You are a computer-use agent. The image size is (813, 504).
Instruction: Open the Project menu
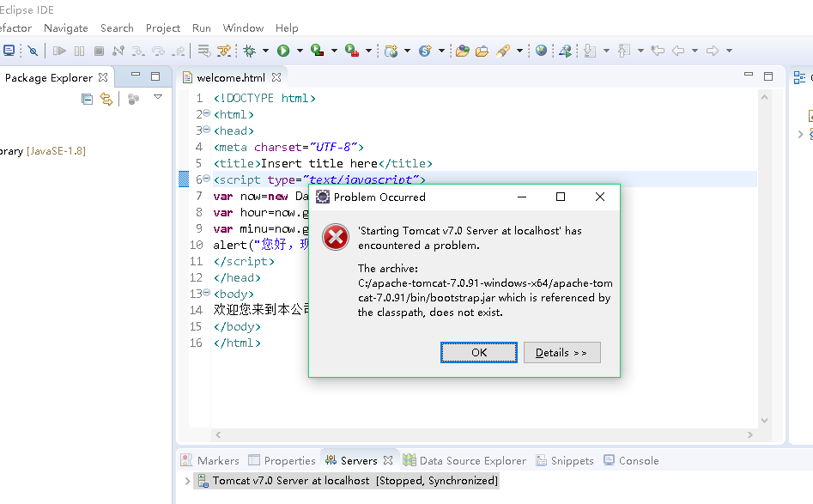[x=163, y=28]
